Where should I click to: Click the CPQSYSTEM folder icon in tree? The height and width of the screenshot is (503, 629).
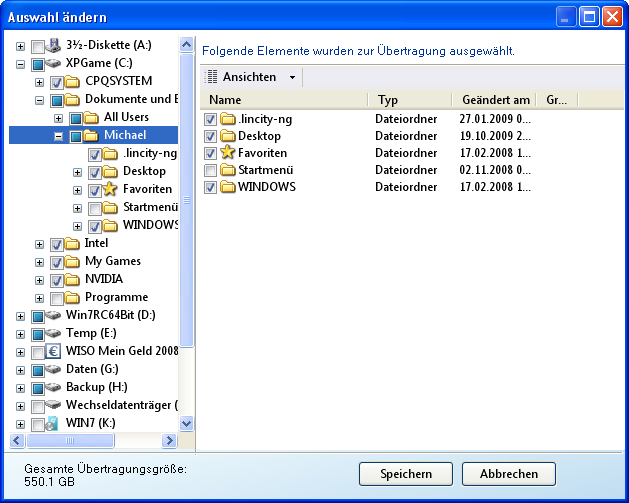click(x=72, y=82)
